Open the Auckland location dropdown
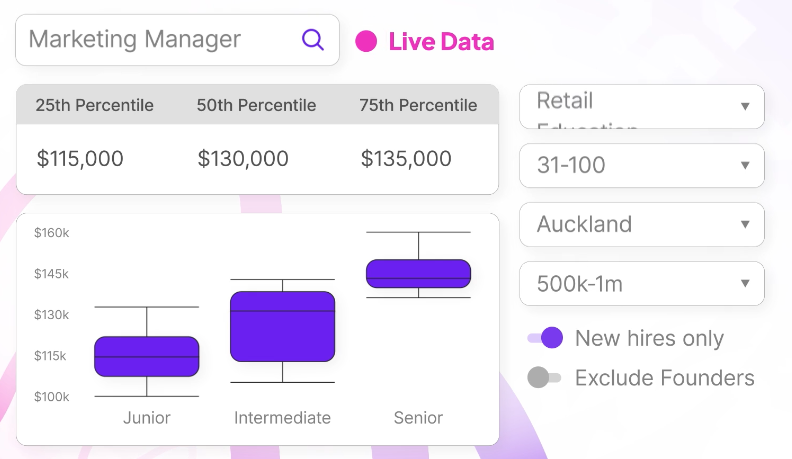Image resolution: width=792 pixels, height=459 pixels. point(641,224)
